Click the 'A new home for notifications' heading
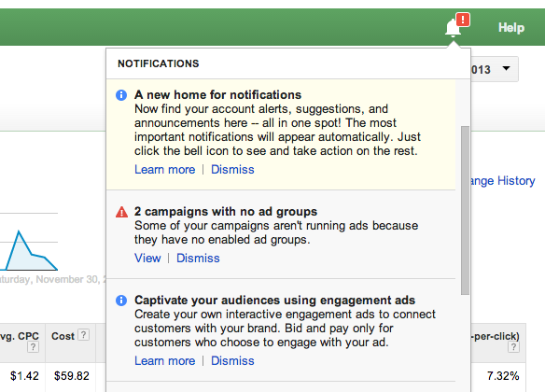 click(x=218, y=95)
